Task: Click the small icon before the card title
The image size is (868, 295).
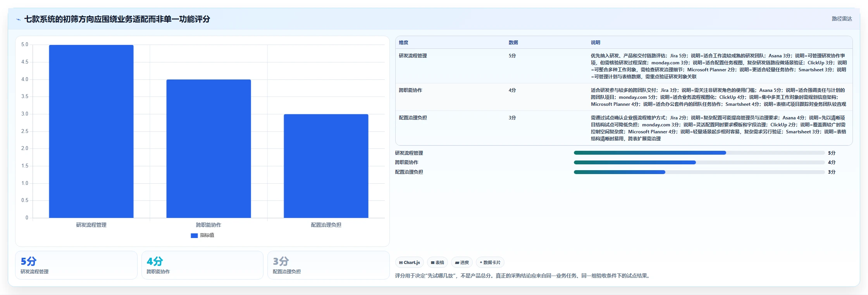Action: pyautogui.click(x=18, y=19)
